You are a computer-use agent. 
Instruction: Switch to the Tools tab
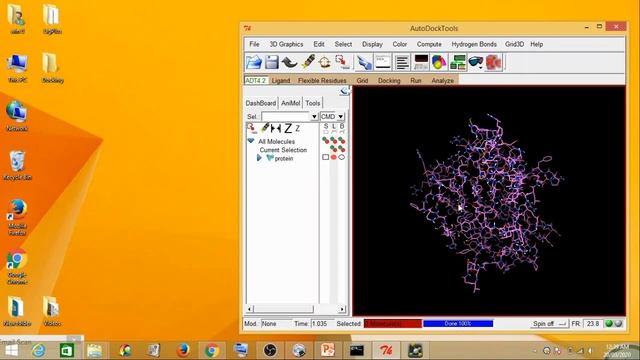click(x=313, y=103)
